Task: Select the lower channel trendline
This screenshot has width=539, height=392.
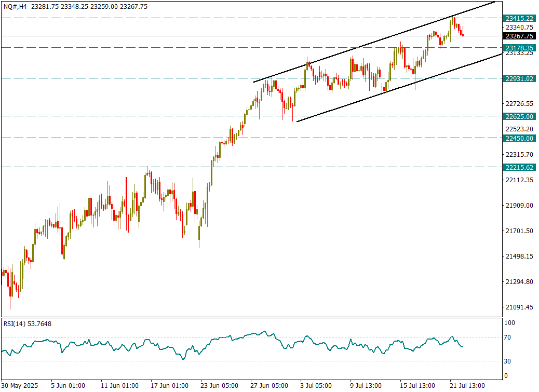Action: click(x=399, y=88)
